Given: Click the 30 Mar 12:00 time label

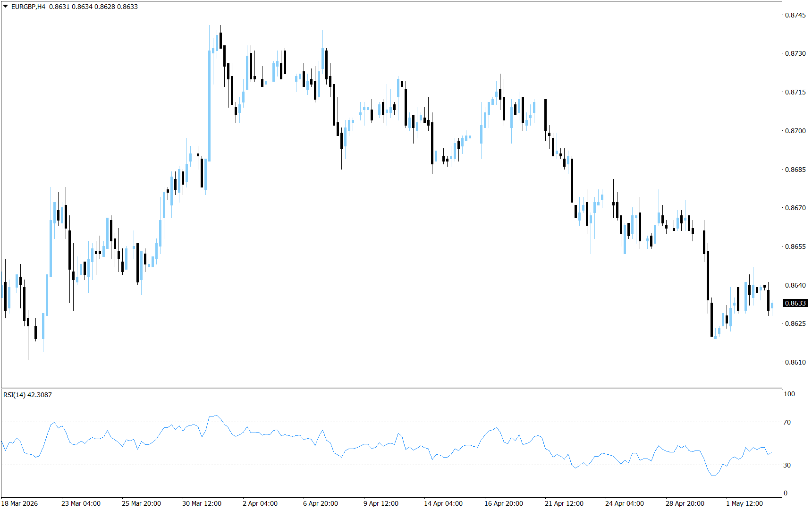Looking at the screenshot, I should pyautogui.click(x=202, y=503).
